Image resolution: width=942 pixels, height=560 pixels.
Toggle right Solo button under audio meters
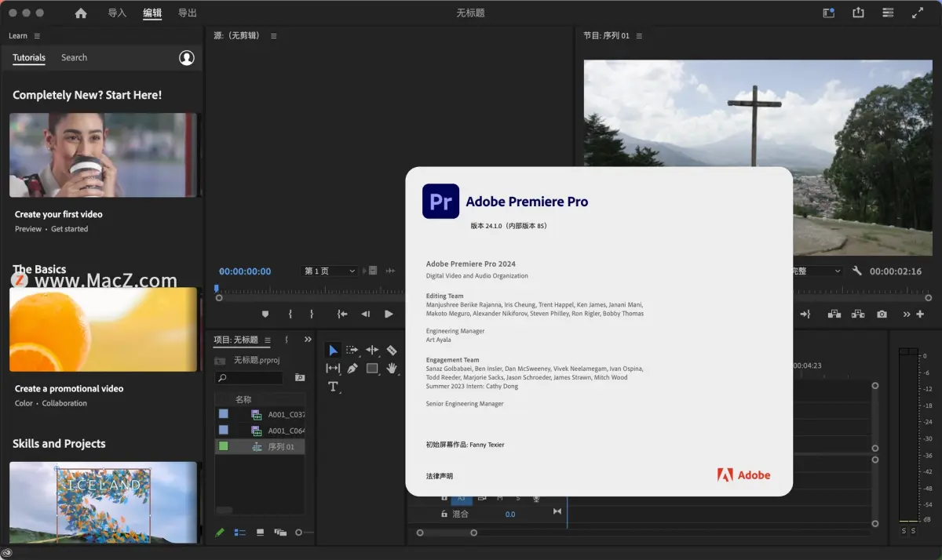coord(913,531)
